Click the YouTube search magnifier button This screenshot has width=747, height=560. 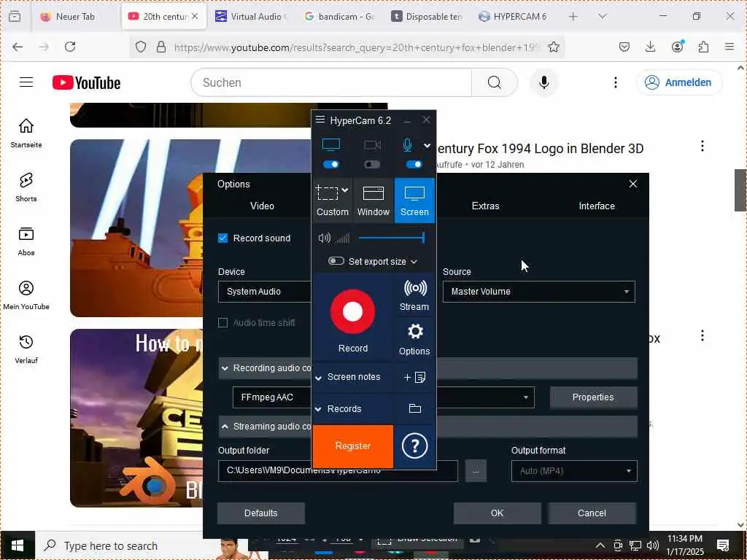pyautogui.click(x=495, y=82)
